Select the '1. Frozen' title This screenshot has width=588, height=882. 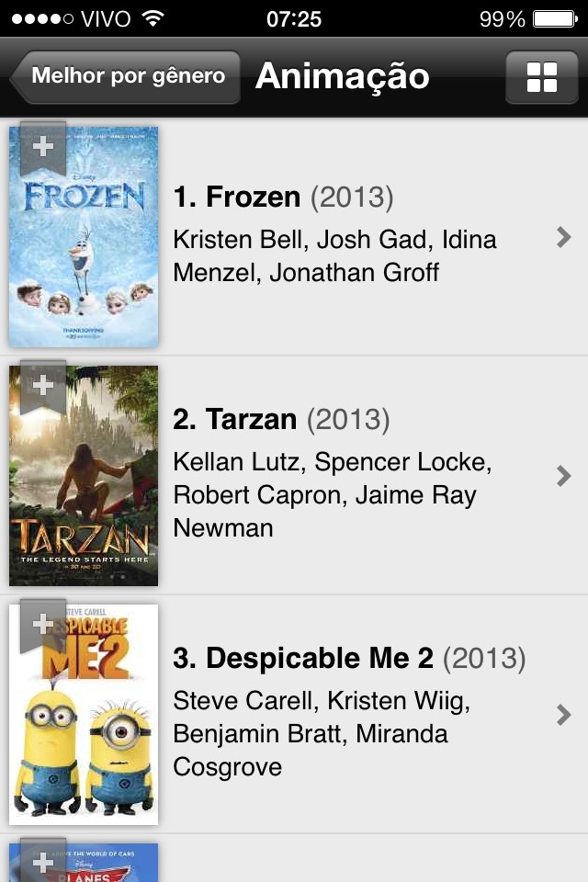237,197
